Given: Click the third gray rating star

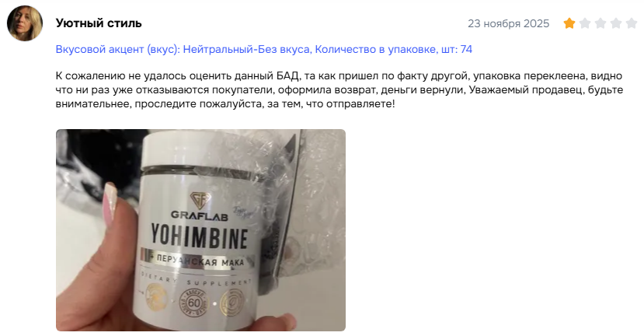Looking at the screenshot, I should pos(600,23).
